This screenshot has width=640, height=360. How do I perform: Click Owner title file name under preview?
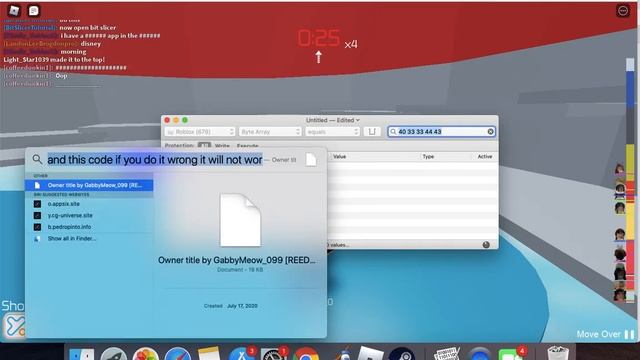237,260
